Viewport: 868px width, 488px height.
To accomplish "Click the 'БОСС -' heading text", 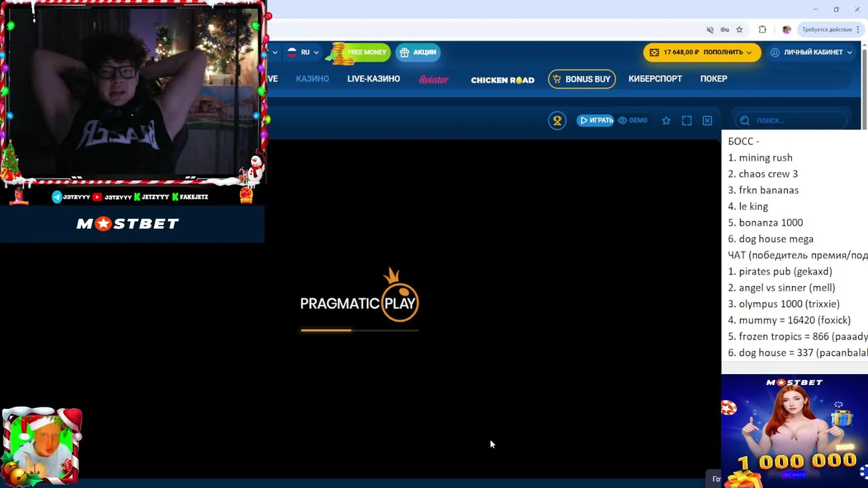I will [744, 141].
